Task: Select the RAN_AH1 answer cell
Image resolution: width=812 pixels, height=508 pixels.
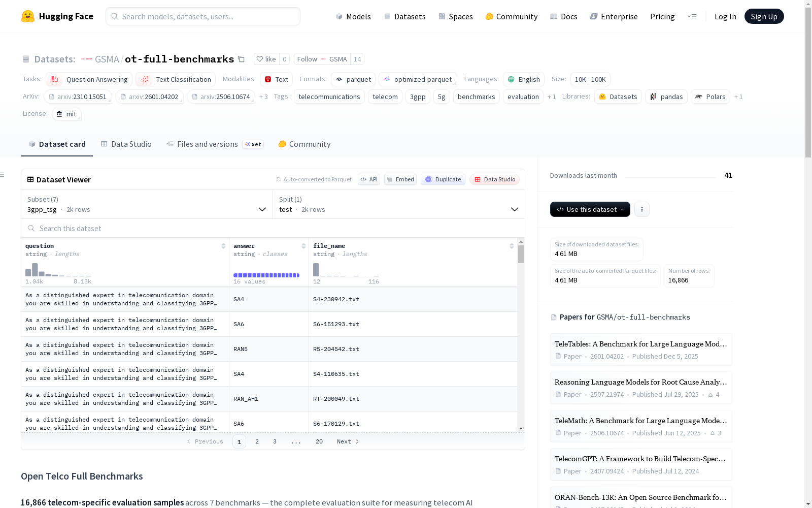Action: pyautogui.click(x=269, y=399)
